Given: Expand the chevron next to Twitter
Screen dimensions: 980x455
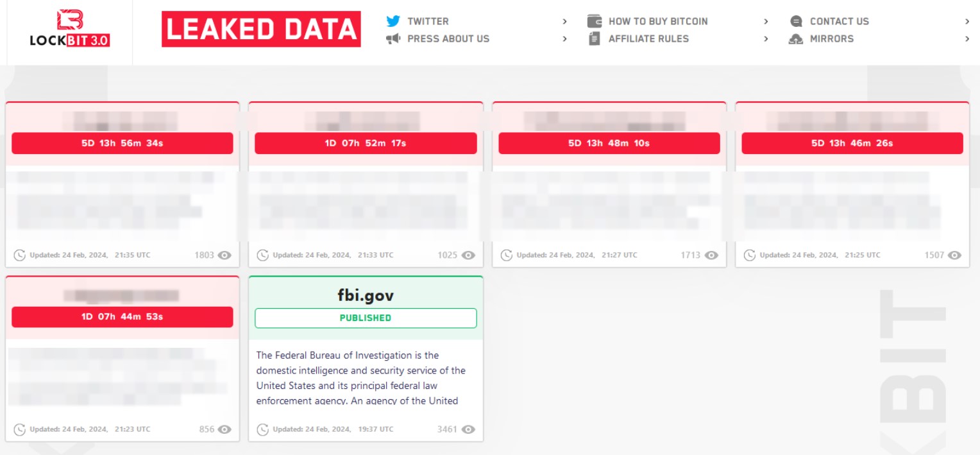Looking at the screenshot, I should (x=564, y=22).
